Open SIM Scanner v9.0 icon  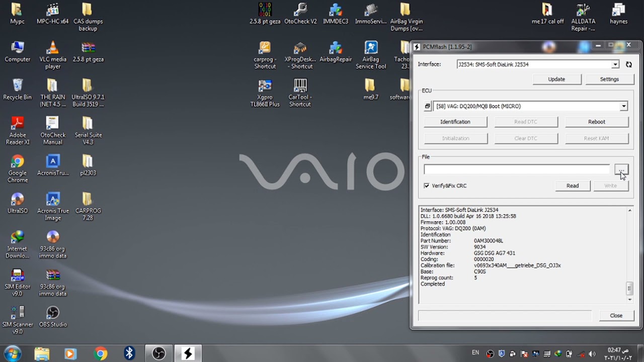(17, 320)
